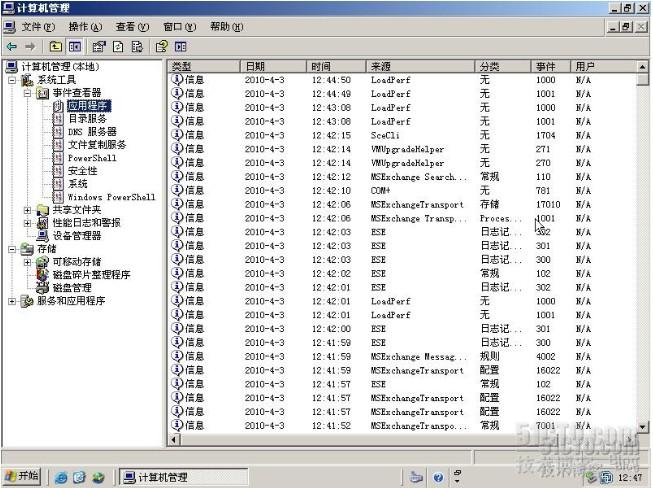Collapse the 存储 node
This screenshot has height=488, width=653.
[12, 249]
